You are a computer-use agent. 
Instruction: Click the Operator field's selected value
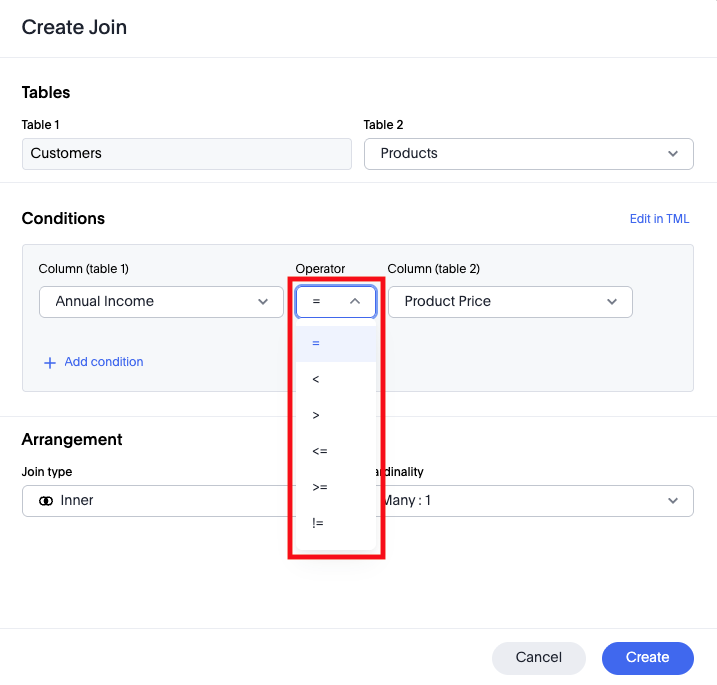click(317, 302)
